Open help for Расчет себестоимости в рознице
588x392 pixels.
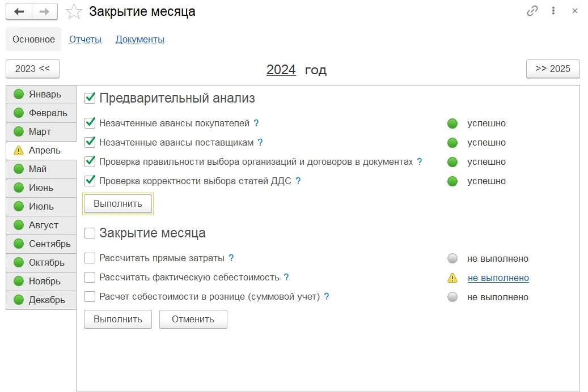(x=327, y=297)
